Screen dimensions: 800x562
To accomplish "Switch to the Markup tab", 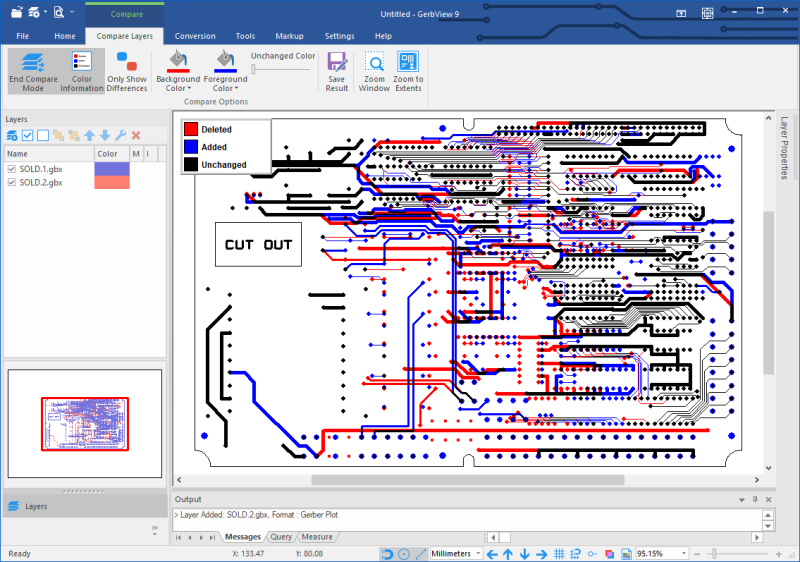I will click(x=289, y=36).
